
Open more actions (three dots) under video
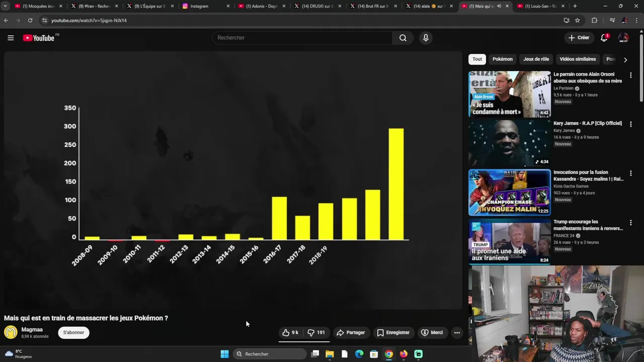(x=457, y=332)
